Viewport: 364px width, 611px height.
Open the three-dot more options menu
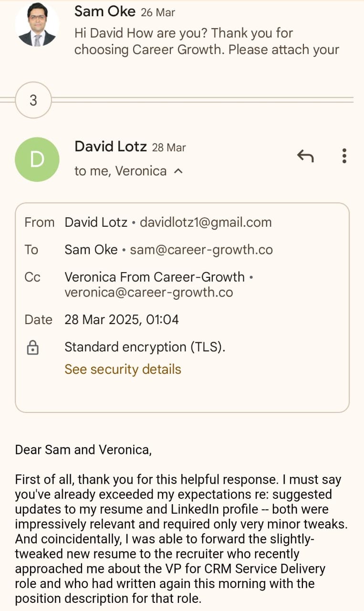(344, 156)
